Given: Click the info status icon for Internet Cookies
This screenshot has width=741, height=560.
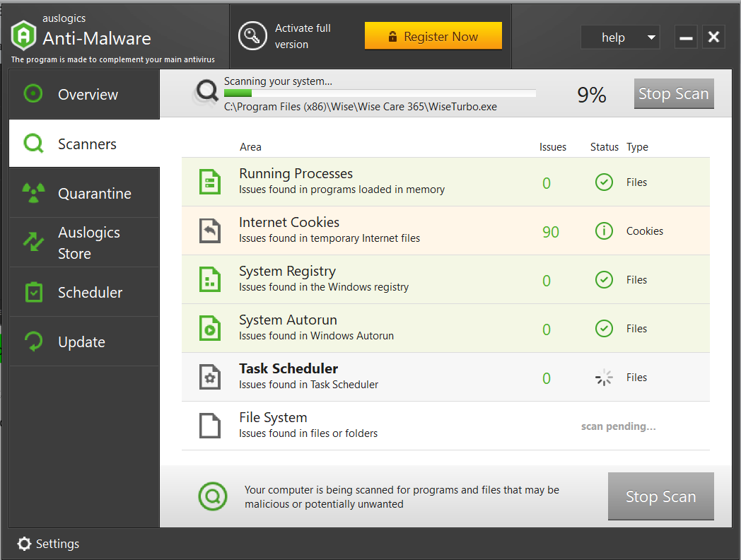Looking at the screenshot, I should 604,231.
